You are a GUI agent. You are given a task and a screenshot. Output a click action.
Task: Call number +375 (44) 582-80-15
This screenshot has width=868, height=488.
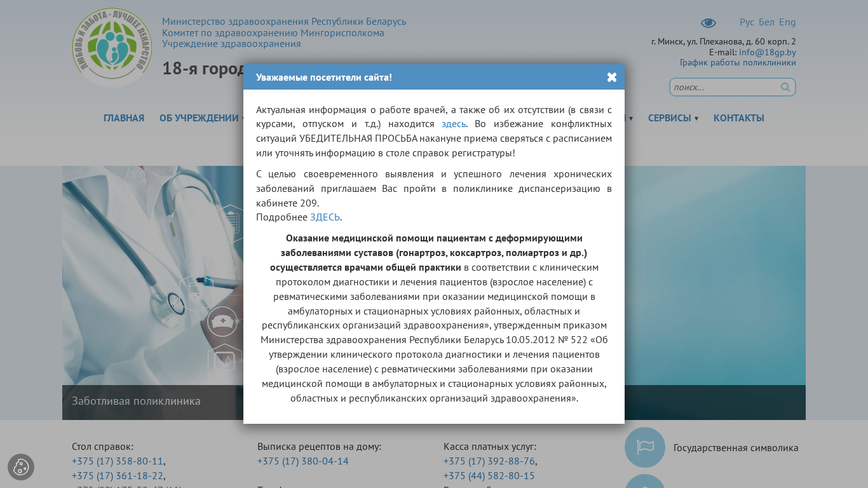click(x=489, y=476)
